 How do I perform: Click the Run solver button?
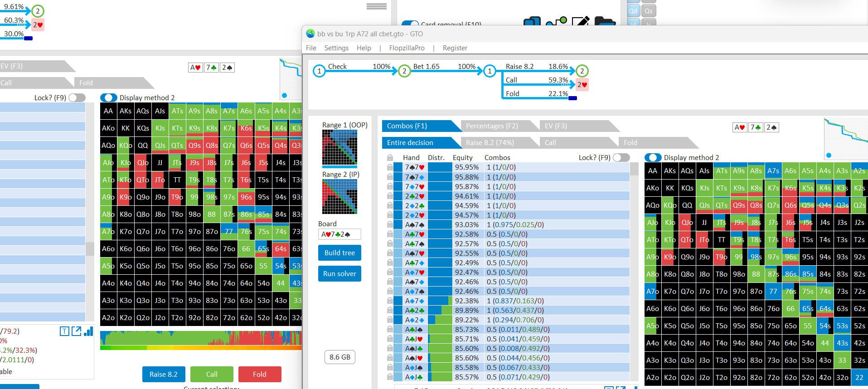click(339, 274)
